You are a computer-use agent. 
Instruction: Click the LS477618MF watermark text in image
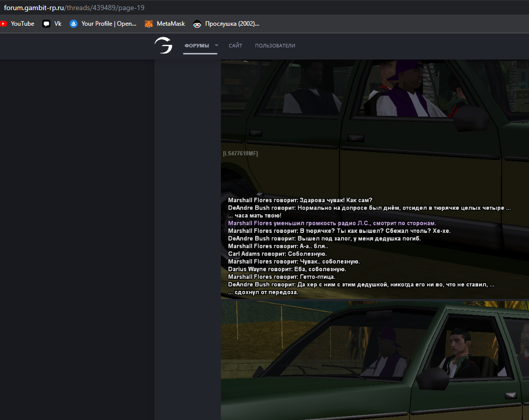tap(241, 153)
